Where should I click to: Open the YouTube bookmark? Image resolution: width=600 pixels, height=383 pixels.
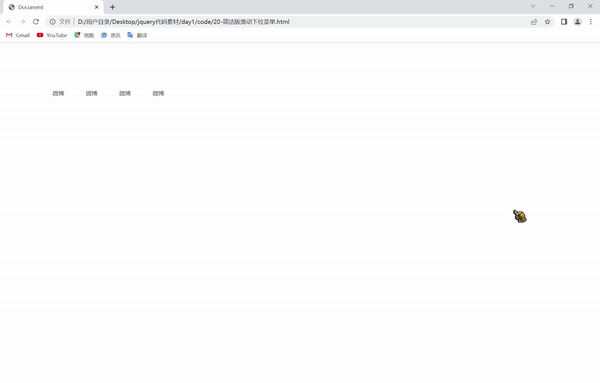click(x=52, y=35)
